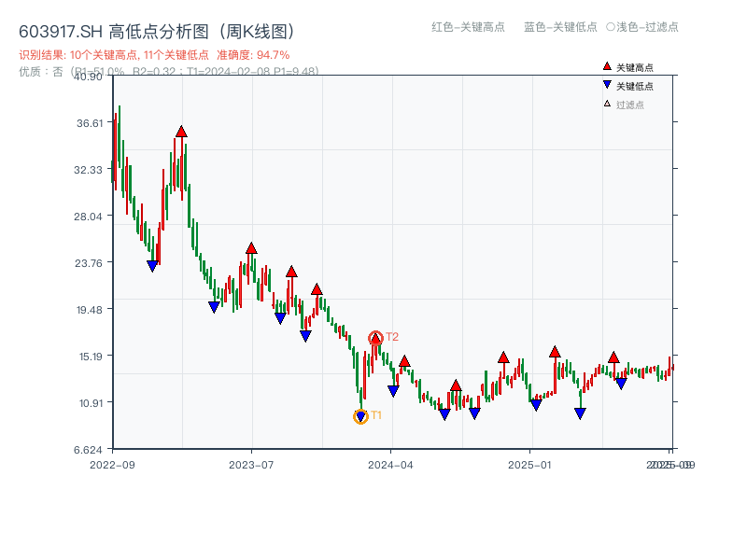
Task: Select the blue triangle below the lowest candle
Action: tap(360, 415)
